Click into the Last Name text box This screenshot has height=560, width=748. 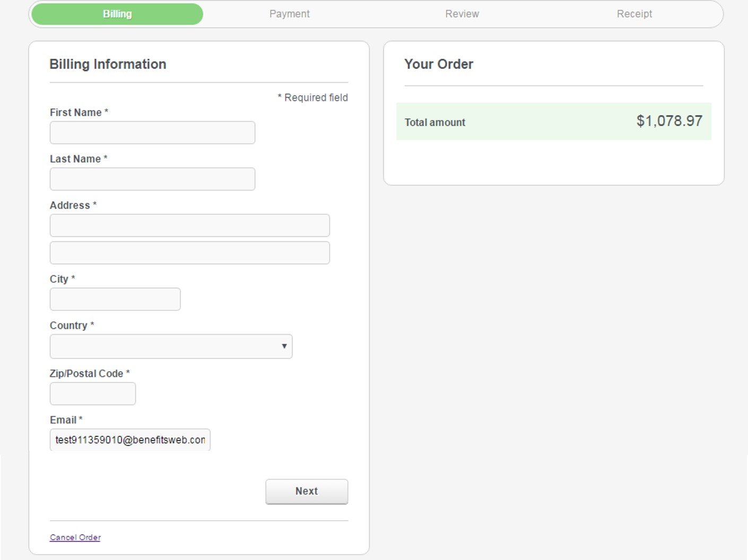152,179
